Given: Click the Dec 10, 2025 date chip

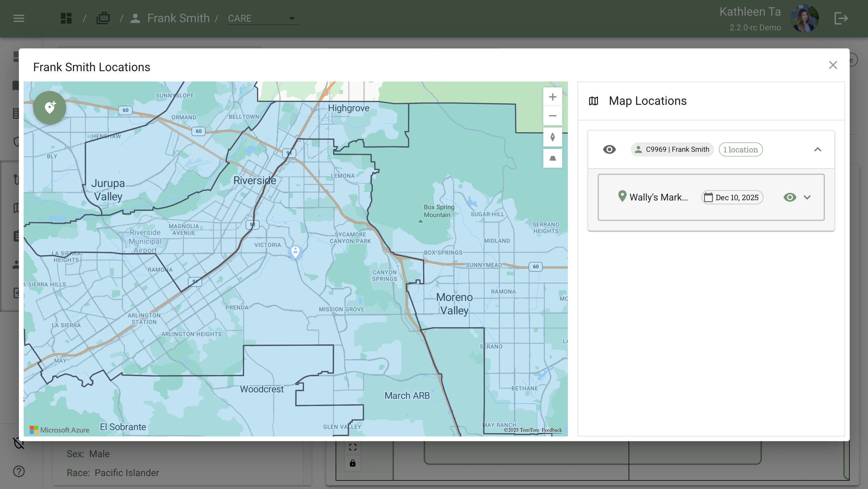Looking at the screenshot, I should tap(732, 197).
